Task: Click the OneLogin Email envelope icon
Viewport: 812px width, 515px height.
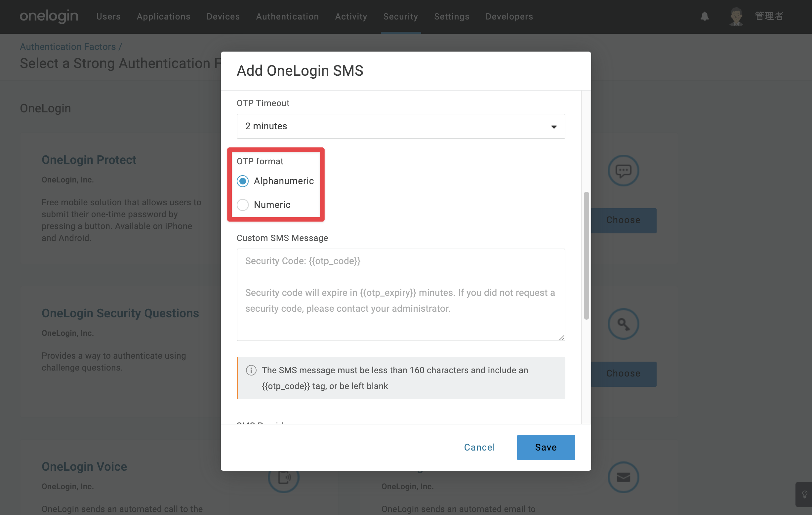Action: click(623, 477)
